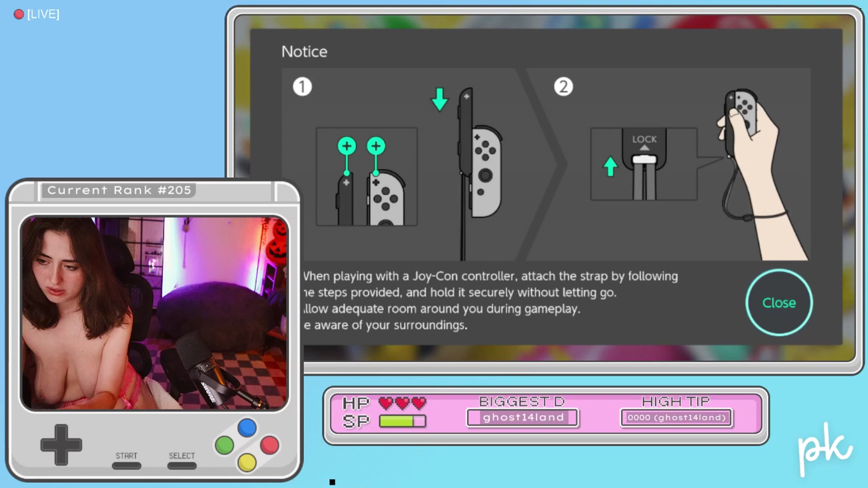The width and height of the screenshot is (868, 488).
Task: Click the step 2 number circle
Action: (x=563, y=86)
